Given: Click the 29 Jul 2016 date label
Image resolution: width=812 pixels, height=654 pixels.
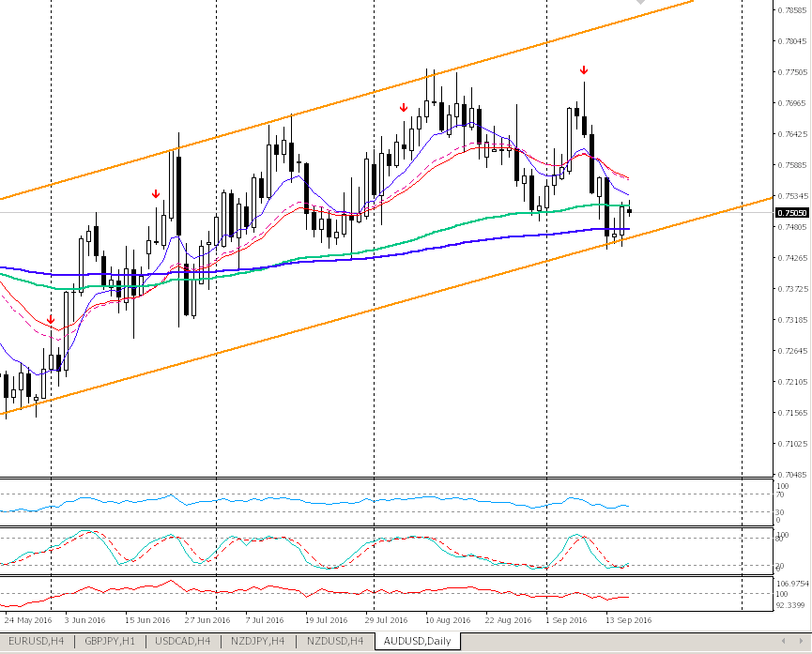Looking at the screenshot, I should [x=386, y=620].
